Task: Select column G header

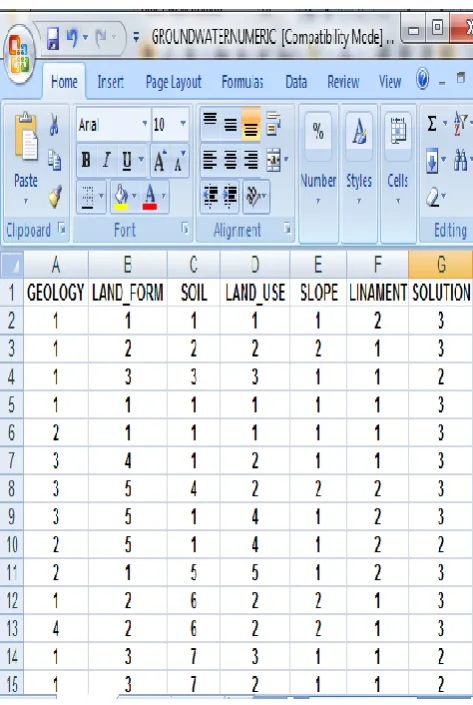Action: point(441,265)
